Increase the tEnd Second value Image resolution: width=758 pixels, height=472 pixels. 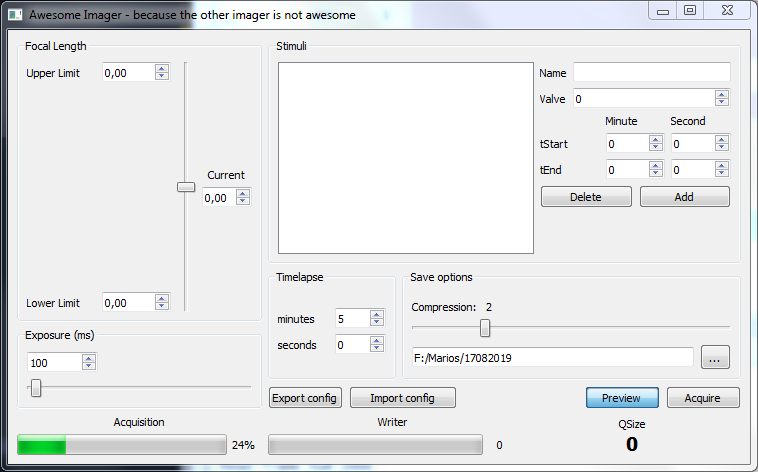tap(721, 165)
